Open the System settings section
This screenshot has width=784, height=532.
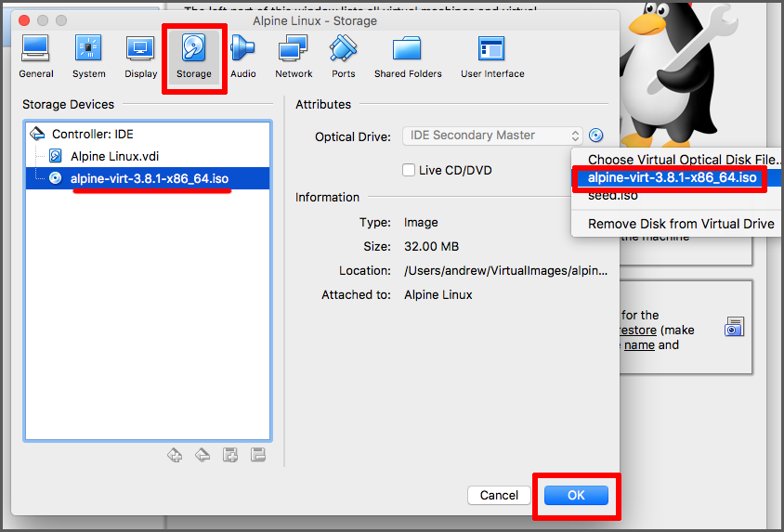(x=88, y=57)
